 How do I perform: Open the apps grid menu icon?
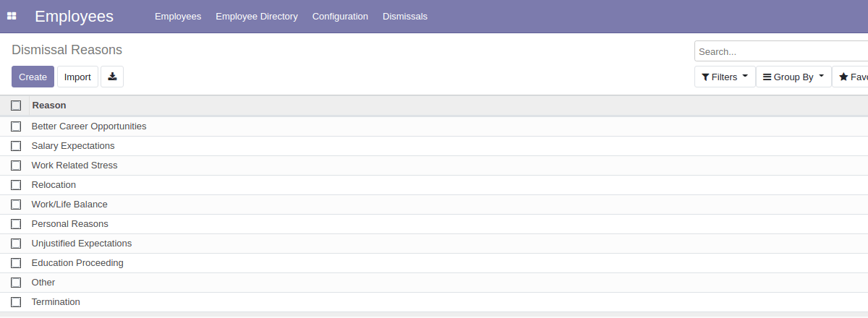click(12, 16)
